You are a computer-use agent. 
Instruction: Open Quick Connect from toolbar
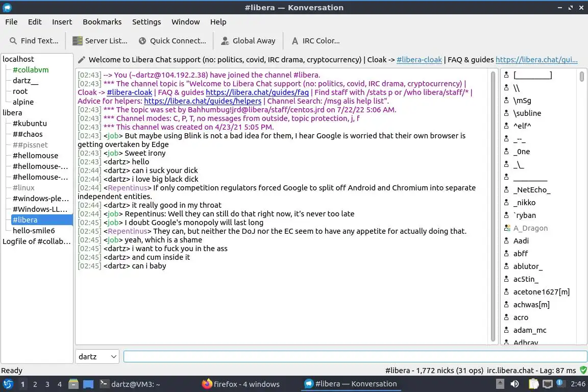coord(172,41)
